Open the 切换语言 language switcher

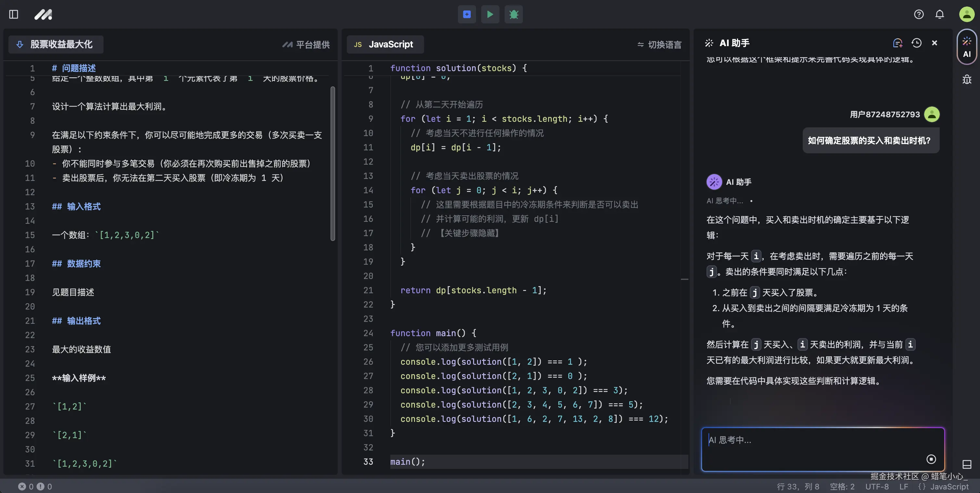coord(659,44)
